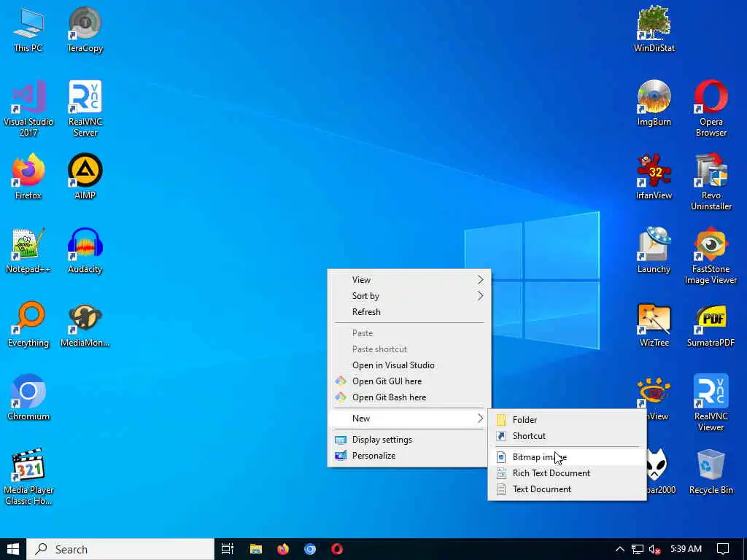The width and height of the screenshot is (747, 560).
Task: Launch Opera from the taskbar
Action: pyautogui.click(x=337, y=549)
